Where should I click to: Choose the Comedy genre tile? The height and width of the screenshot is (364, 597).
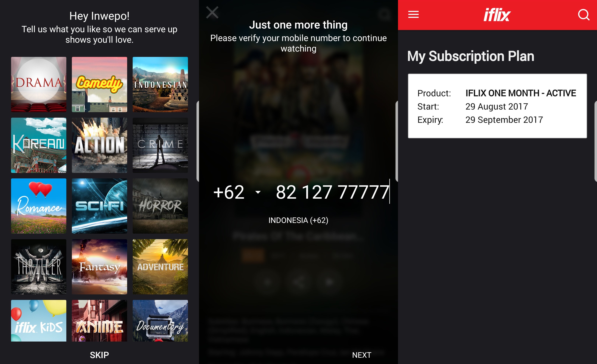tap(99, 84)
